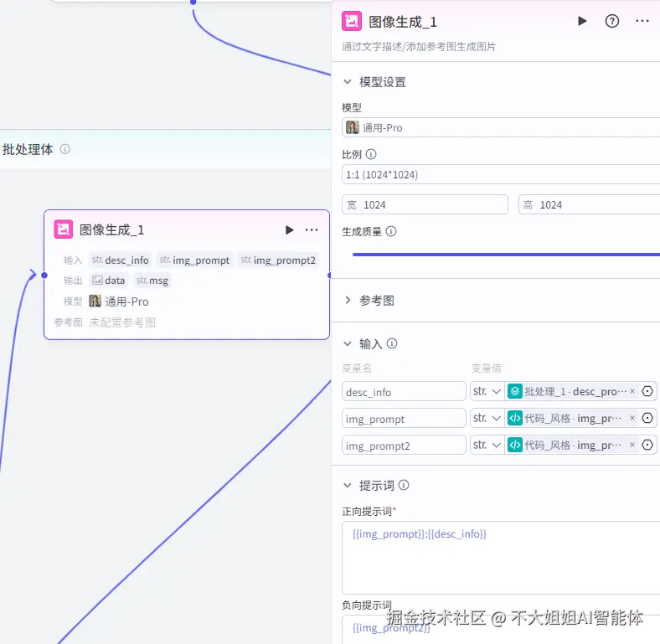The image size is (660, 644).
Task: Change type dropdown for img_prompt
Action: point(487,418)
